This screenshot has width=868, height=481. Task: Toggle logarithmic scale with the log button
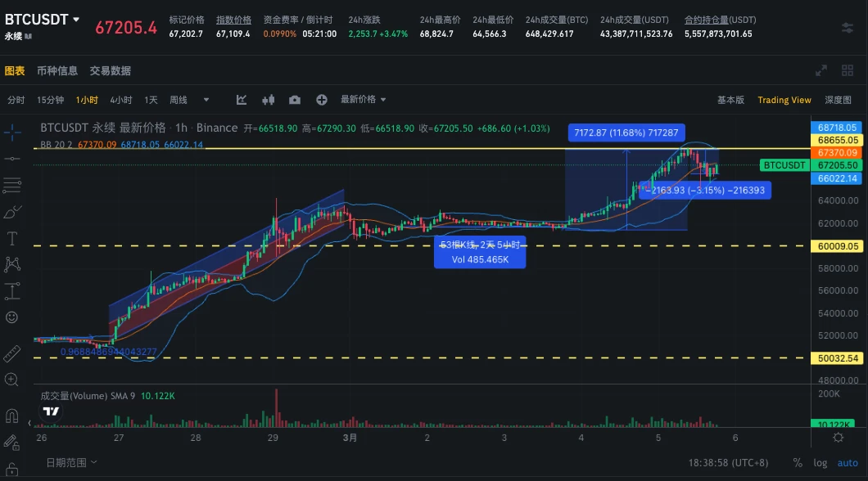pos(821,463)
